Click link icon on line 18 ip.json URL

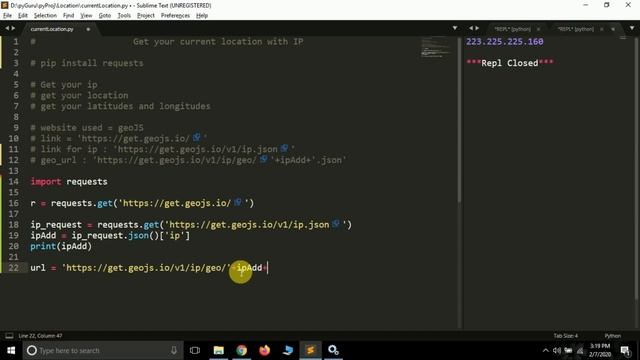point(336,224)
